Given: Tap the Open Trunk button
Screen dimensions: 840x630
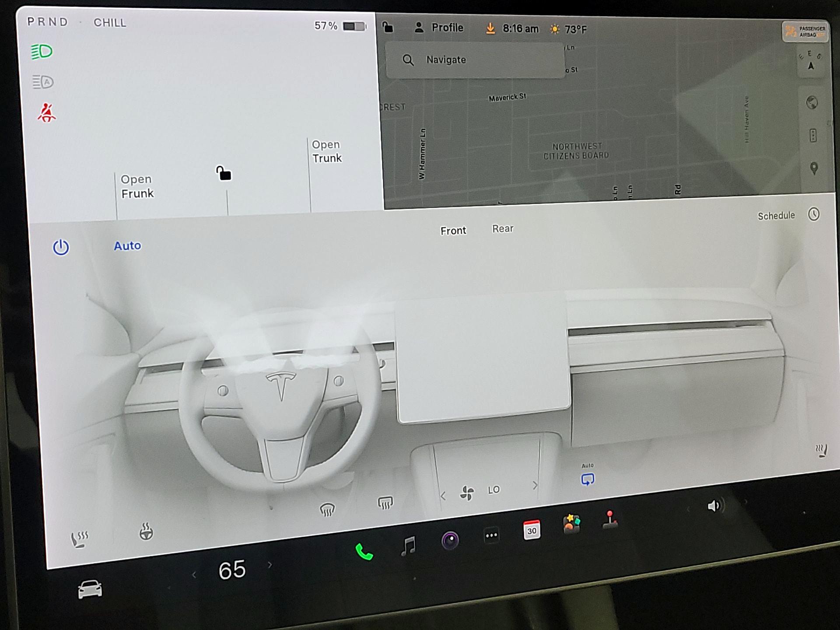Looking at the screenshot, I should (327, 151).
